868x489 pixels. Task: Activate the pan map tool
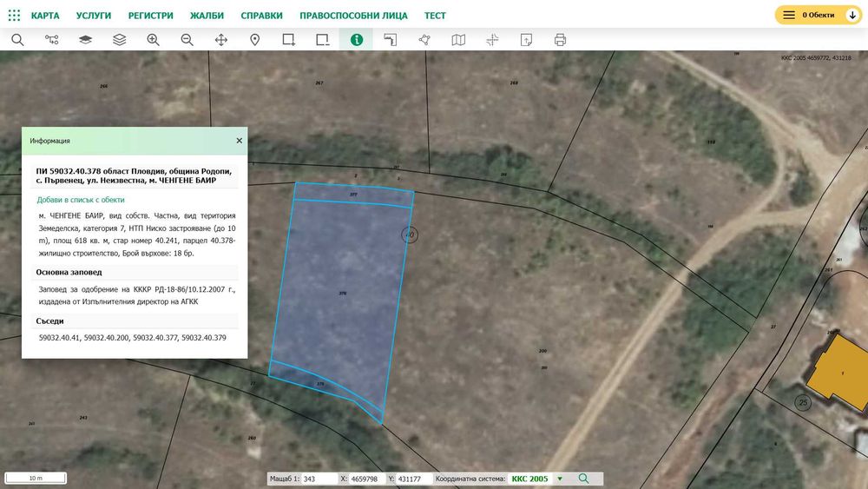click(220, 40)
